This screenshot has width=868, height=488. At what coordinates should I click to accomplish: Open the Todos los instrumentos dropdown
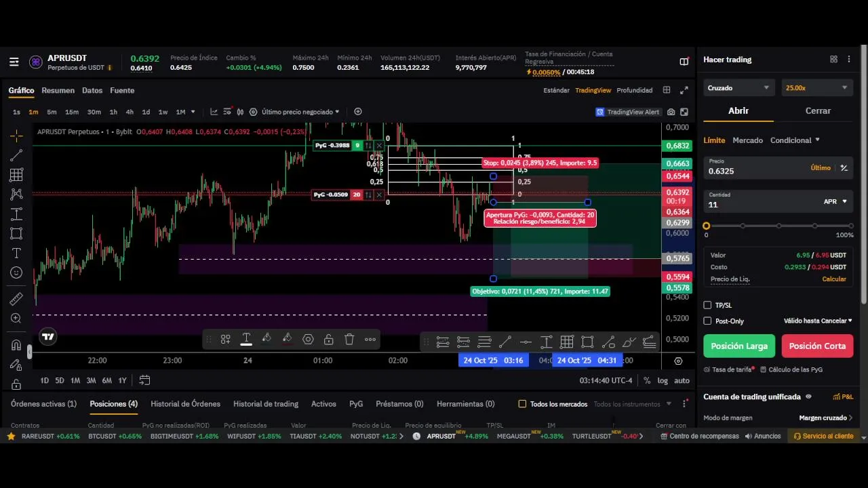pyautogui.click(x=633, y=404)
